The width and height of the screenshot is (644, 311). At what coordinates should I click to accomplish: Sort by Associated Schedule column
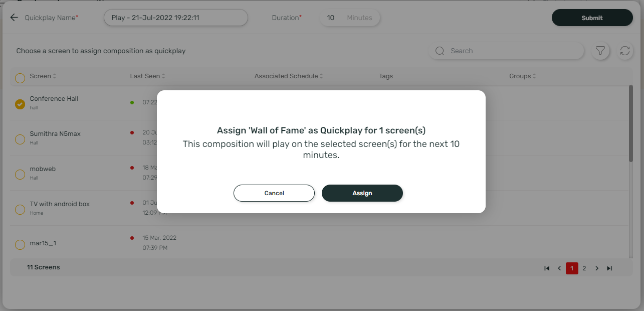point(289,76)
